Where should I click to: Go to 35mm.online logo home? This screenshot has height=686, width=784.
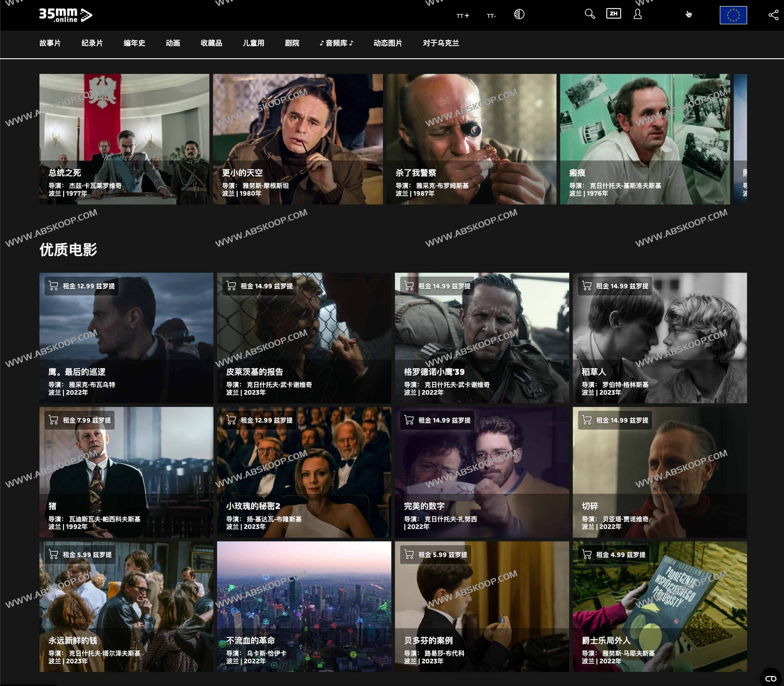65,15
